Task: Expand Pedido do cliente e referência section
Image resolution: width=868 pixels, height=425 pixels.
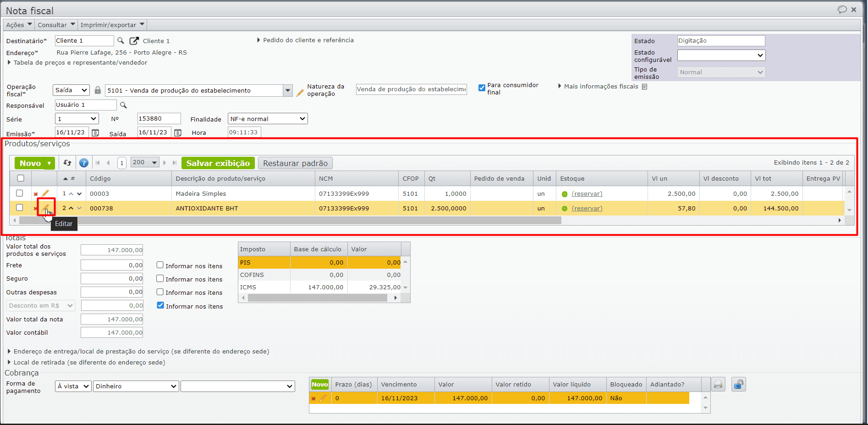Action: coord(305,40)
